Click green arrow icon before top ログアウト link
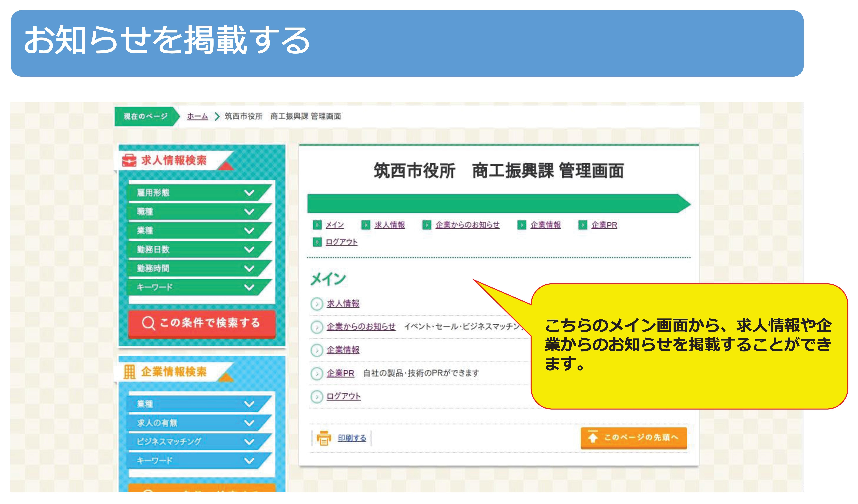The width and height of the screenshot is (858, 504). [317, 242]
